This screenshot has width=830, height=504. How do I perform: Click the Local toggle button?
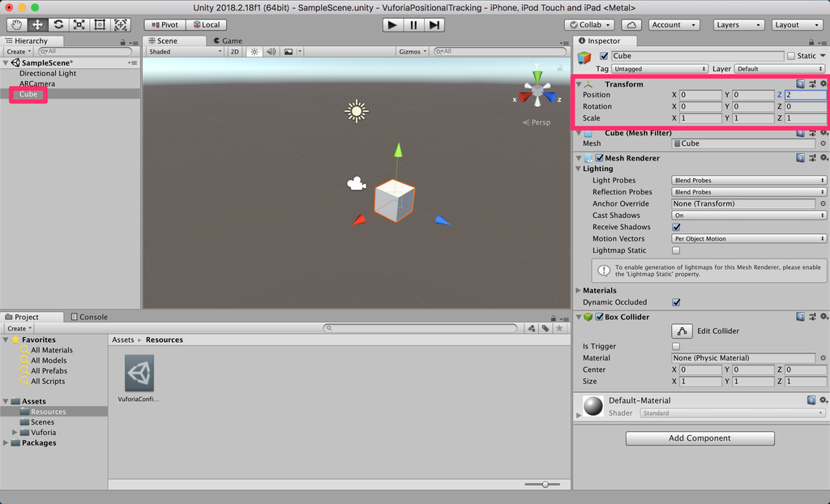[207, 25]
